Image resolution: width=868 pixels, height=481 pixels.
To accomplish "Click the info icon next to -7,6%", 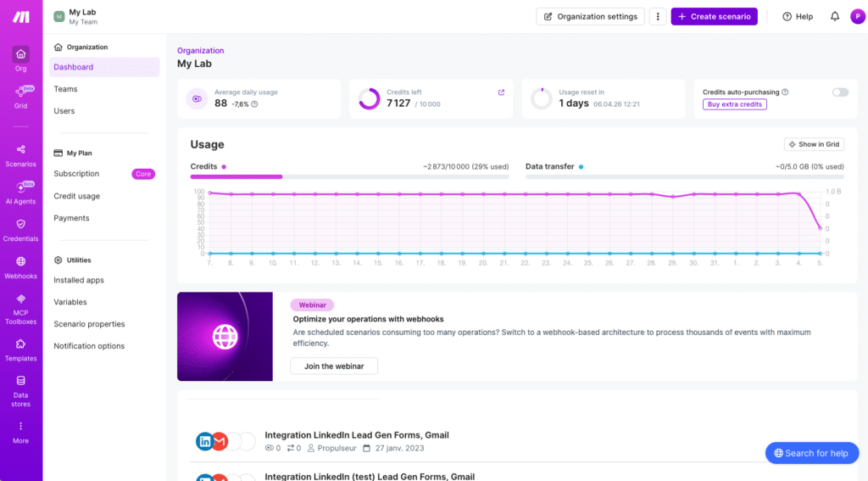I will [254, 104].
